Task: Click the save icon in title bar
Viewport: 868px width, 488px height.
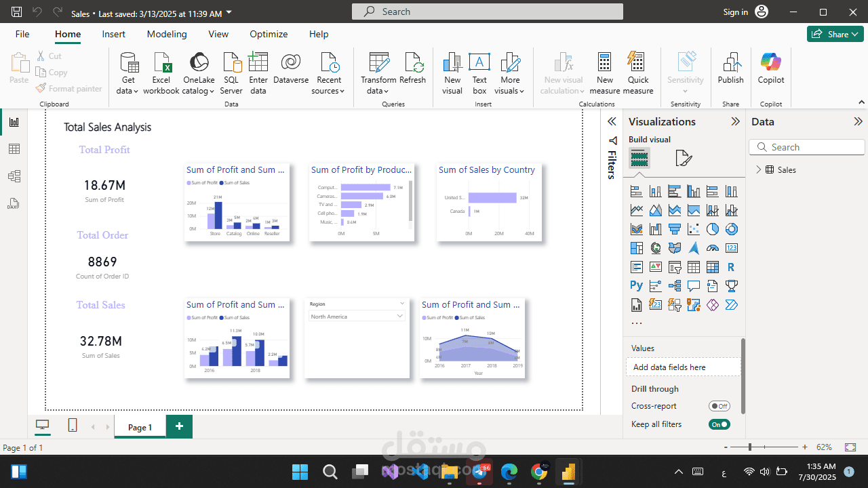Action: [16, 12]
